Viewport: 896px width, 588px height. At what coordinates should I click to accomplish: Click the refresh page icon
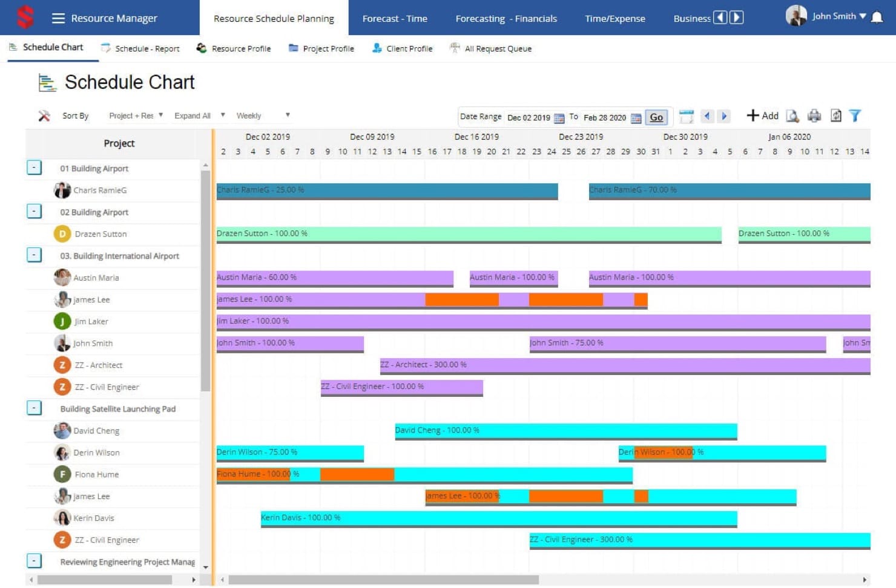coord(835,116)
